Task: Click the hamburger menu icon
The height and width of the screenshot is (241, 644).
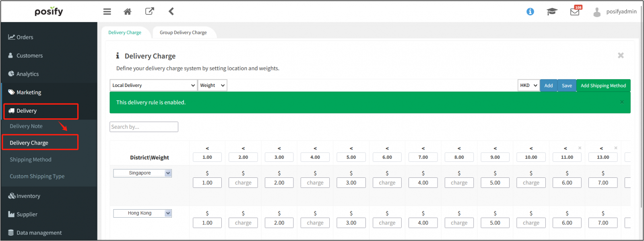Action: (107, 12)
